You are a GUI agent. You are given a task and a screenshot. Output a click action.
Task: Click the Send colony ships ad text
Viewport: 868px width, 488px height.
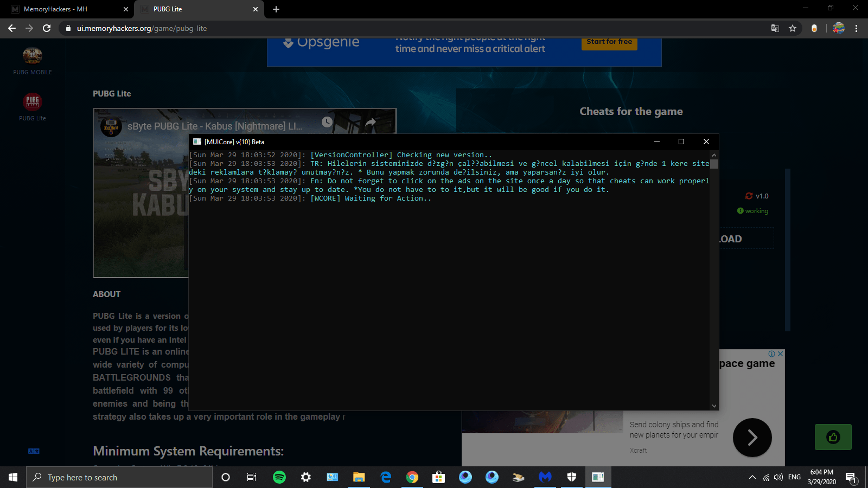point(674,430)
